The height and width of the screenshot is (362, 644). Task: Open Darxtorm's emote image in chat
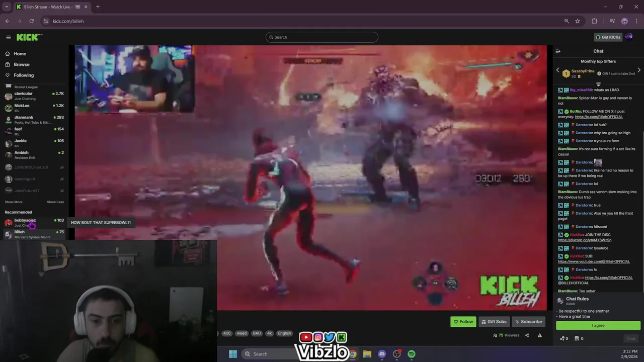[598, 162]
